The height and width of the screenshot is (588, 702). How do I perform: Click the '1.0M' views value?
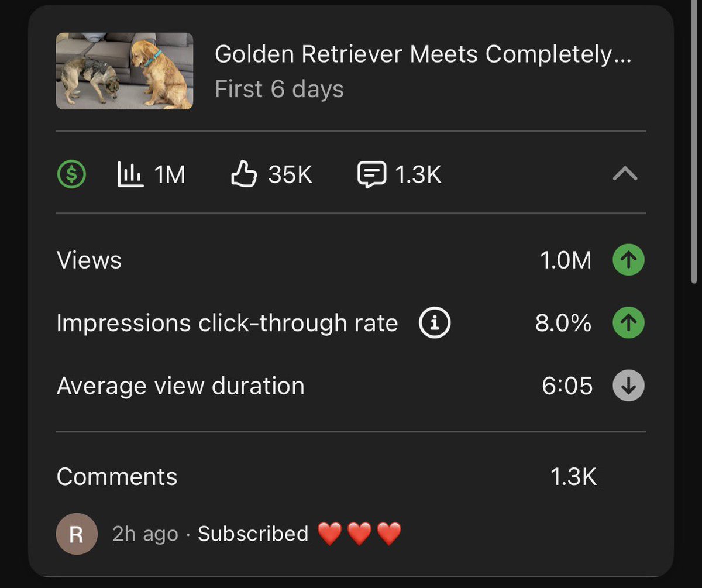566,260
